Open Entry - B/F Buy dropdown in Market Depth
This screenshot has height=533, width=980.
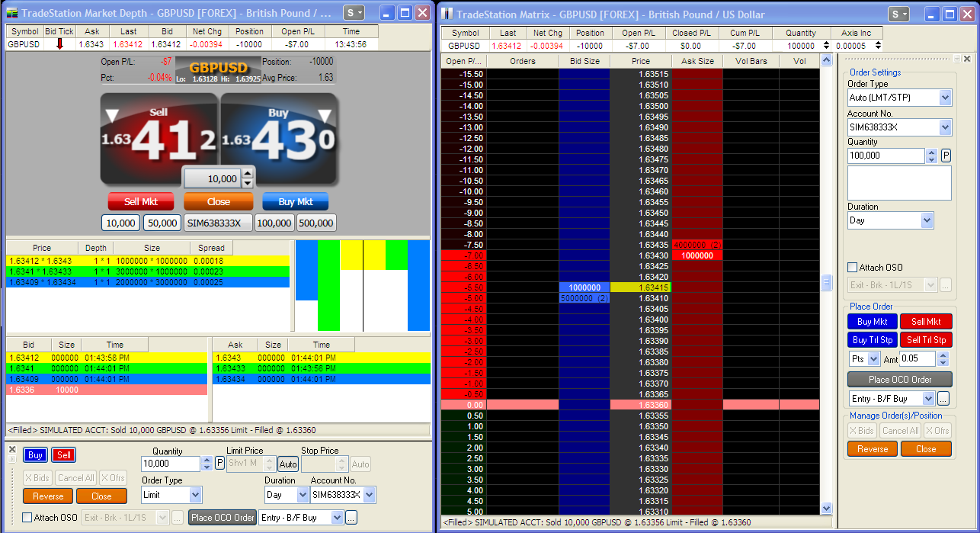click(x=337, y=517)
